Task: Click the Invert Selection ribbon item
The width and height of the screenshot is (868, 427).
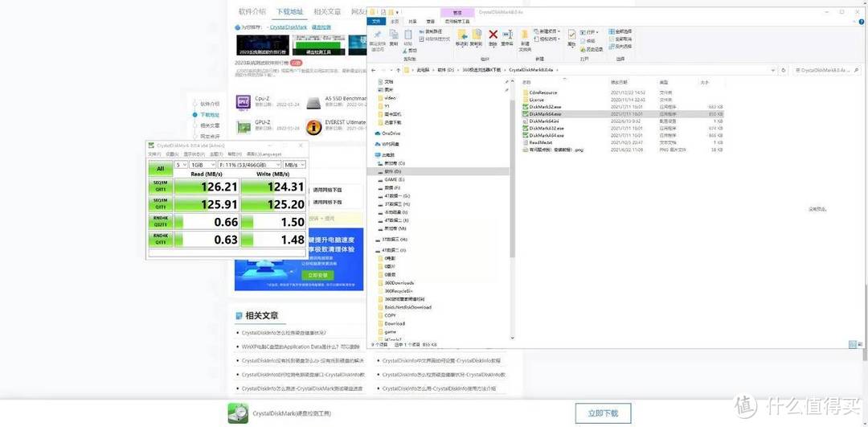Action: click(620, 47)
